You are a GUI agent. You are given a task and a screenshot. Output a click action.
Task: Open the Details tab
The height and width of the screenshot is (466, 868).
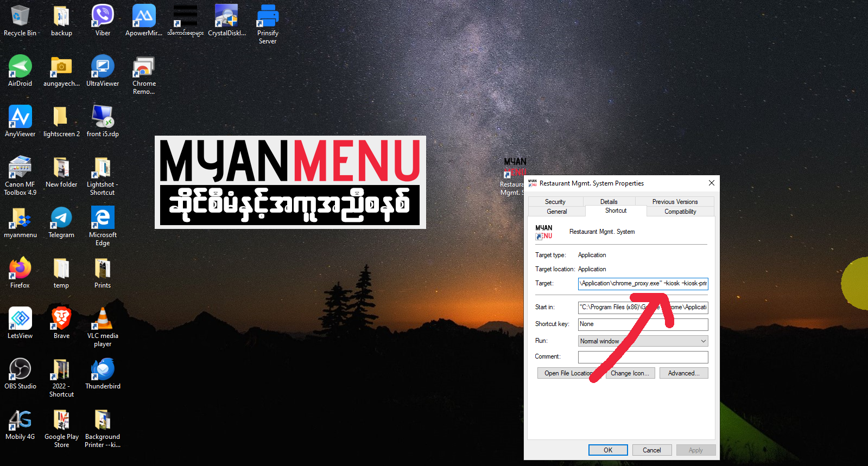pos(609,202)
